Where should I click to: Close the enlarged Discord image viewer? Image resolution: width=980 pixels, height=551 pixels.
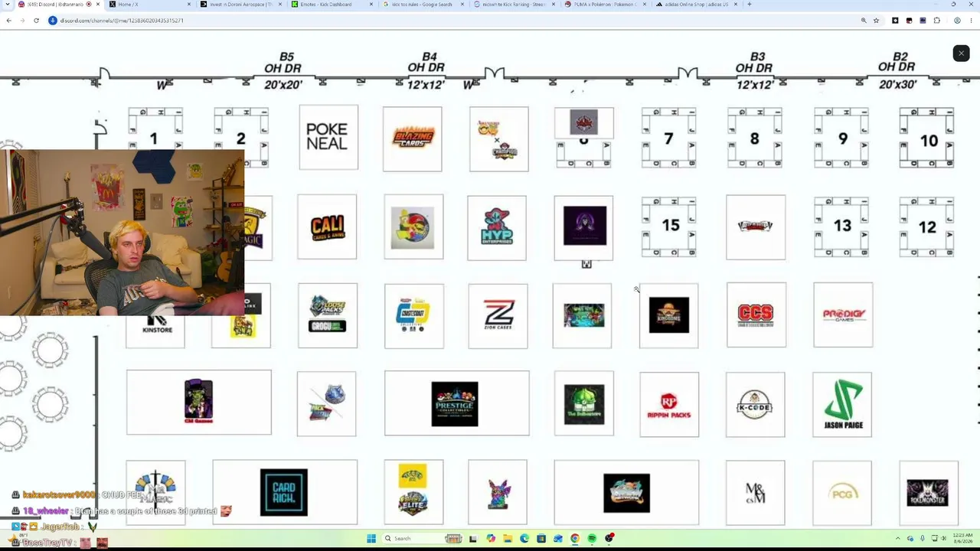pos(961,53)
